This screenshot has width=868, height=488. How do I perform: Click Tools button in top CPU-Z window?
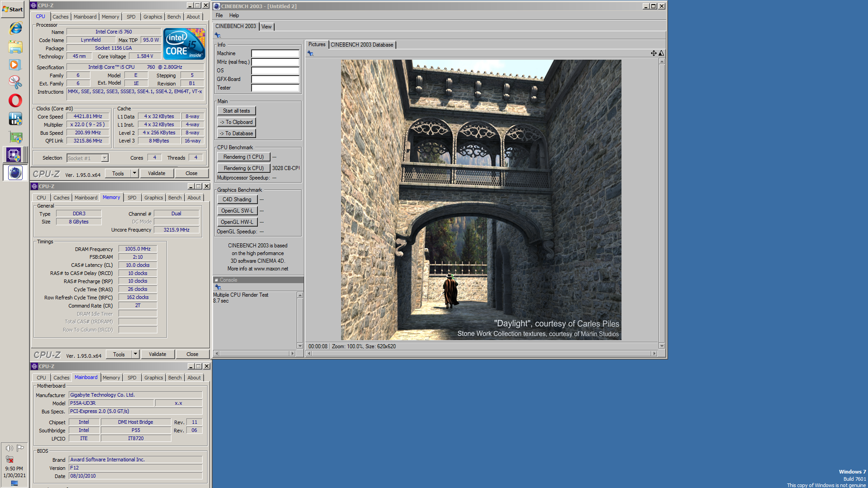coord(118,173)
